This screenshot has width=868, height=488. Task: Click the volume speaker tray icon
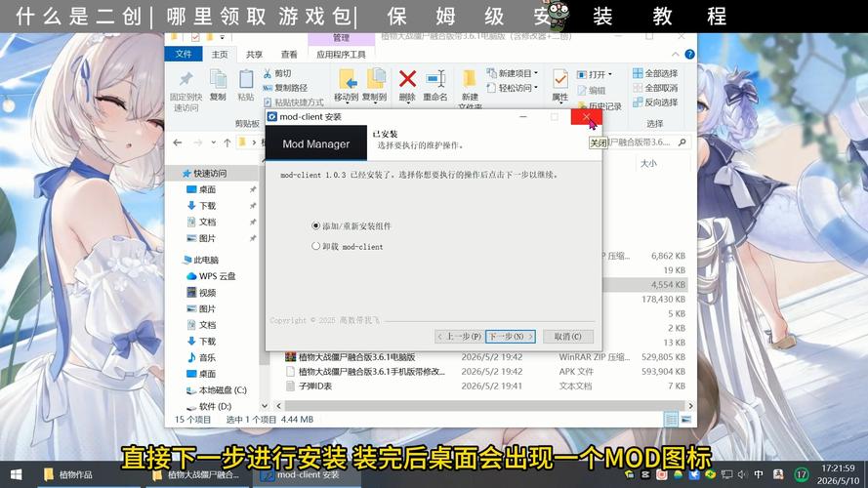coord(742,474)
